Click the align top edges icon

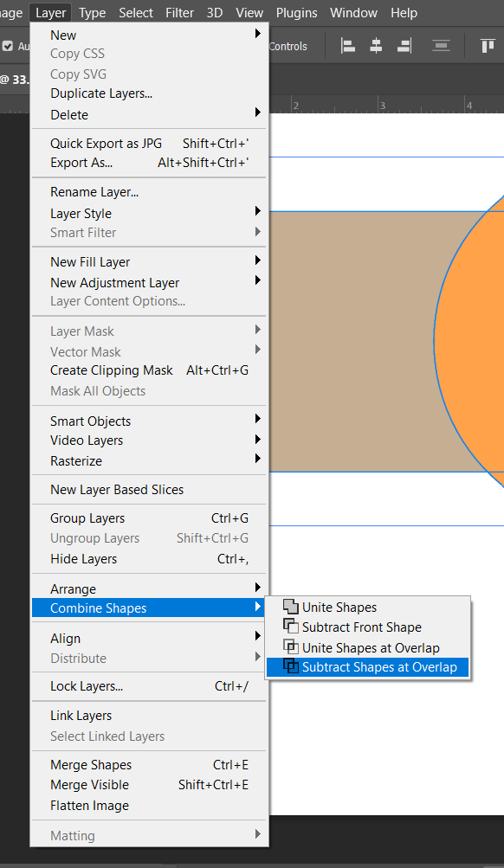488,46
